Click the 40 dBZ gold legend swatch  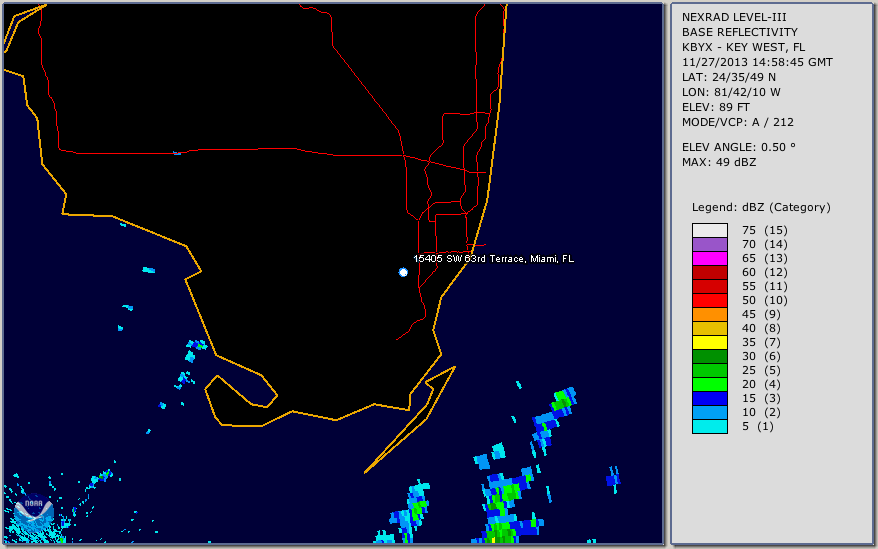pos(709,328)
